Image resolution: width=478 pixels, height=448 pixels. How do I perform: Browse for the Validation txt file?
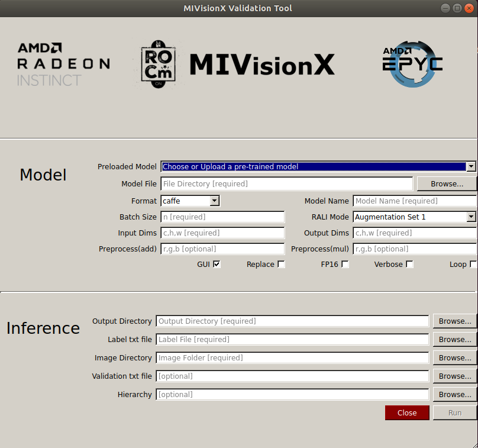coord(455,376)
